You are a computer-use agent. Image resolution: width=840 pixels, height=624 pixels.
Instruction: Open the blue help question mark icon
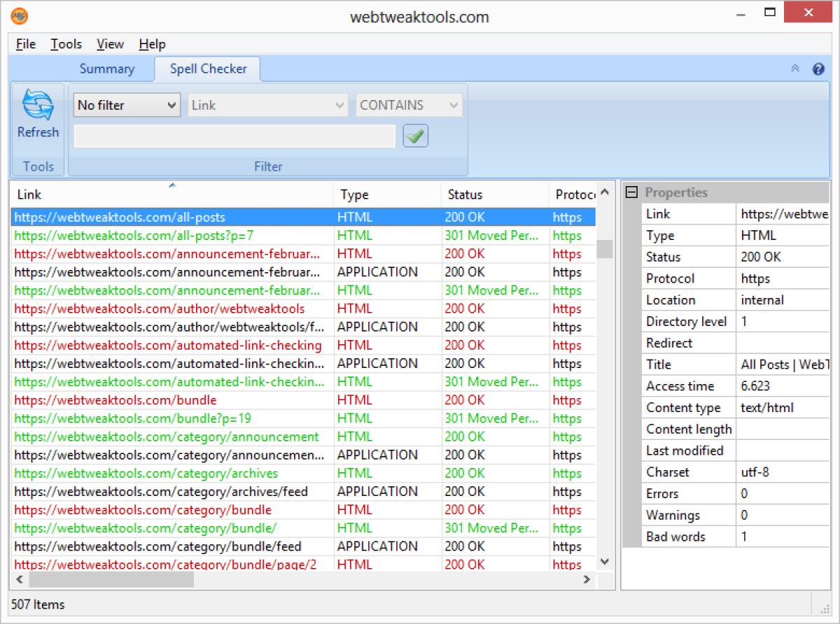(x=818, y=69)
